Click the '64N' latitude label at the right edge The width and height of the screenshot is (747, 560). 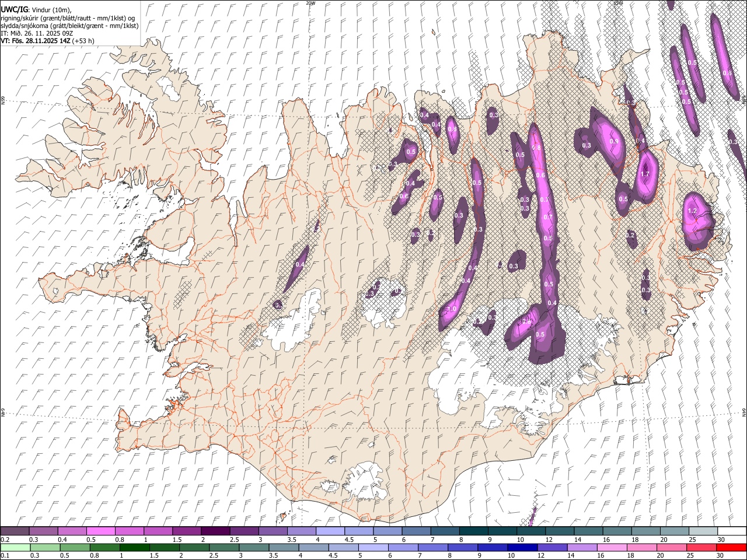(744, 412)
